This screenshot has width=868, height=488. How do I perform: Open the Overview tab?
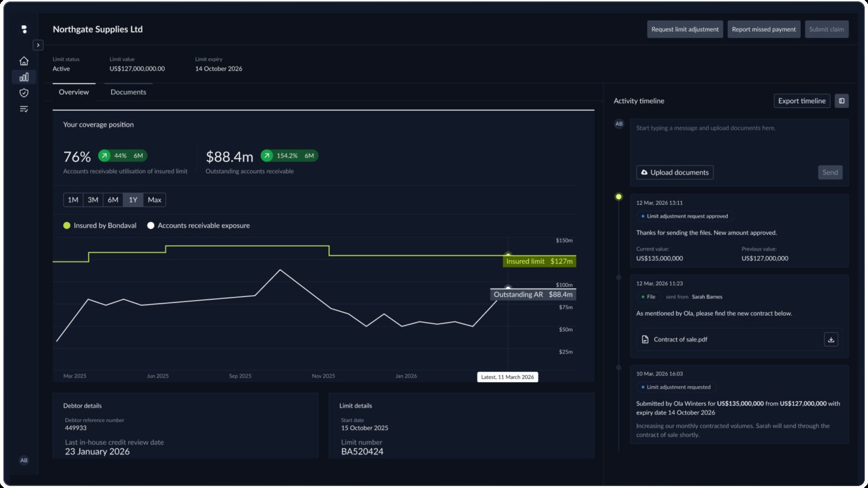click(73, 92)
